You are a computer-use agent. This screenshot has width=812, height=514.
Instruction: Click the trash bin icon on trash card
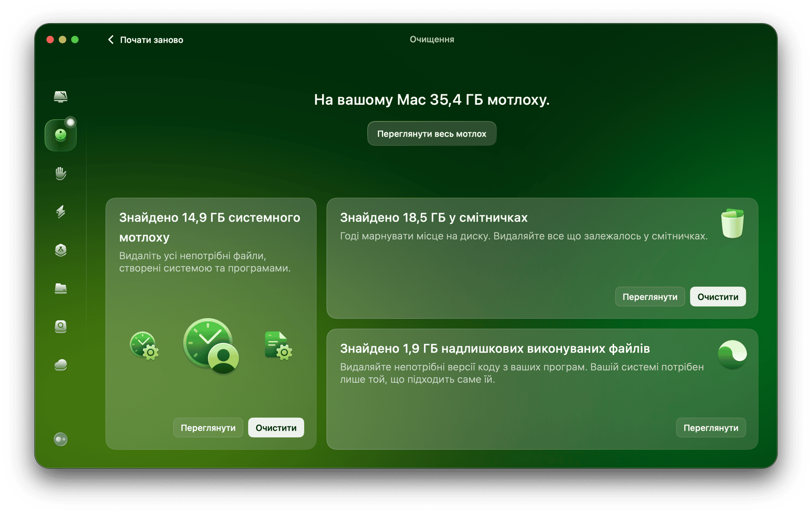point(732,224)
